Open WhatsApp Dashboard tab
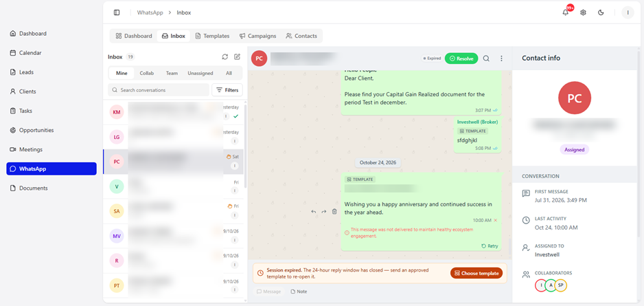The width and height of the screenshot is (644, 306). [134, 36]
